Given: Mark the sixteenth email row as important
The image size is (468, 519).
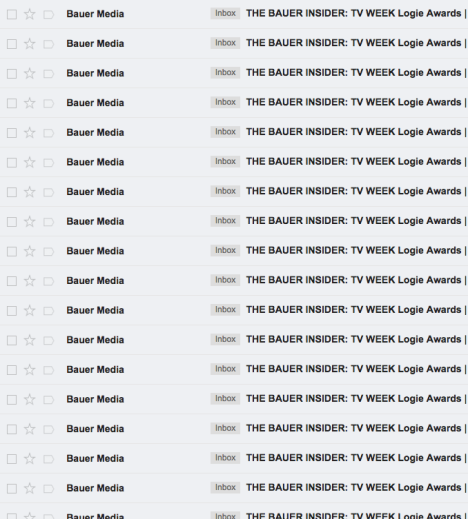Looking at the screenshot, I should pos(48,459).
